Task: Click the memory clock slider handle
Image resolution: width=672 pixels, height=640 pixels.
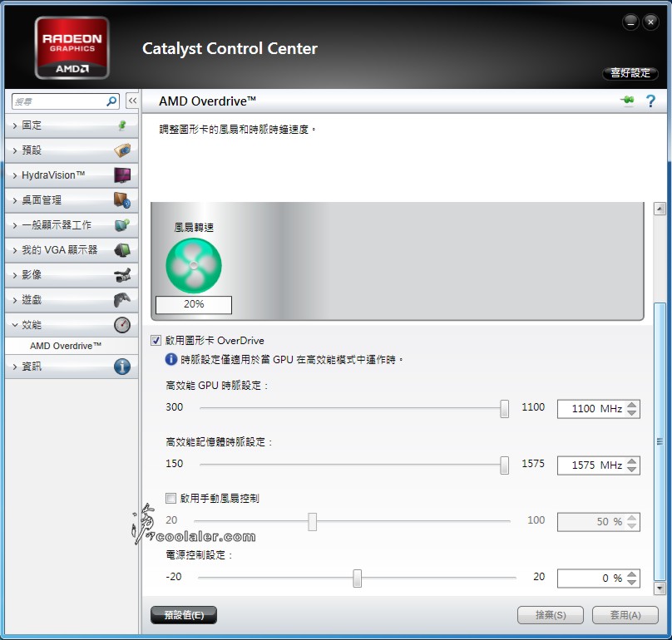Action: pyautogui.click(x=505, y=465)
